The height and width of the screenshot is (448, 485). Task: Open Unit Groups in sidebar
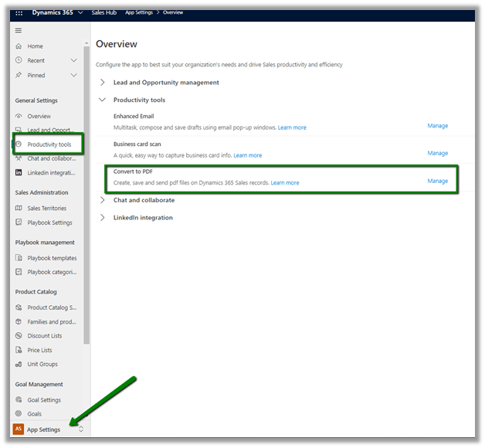[42, 364]
